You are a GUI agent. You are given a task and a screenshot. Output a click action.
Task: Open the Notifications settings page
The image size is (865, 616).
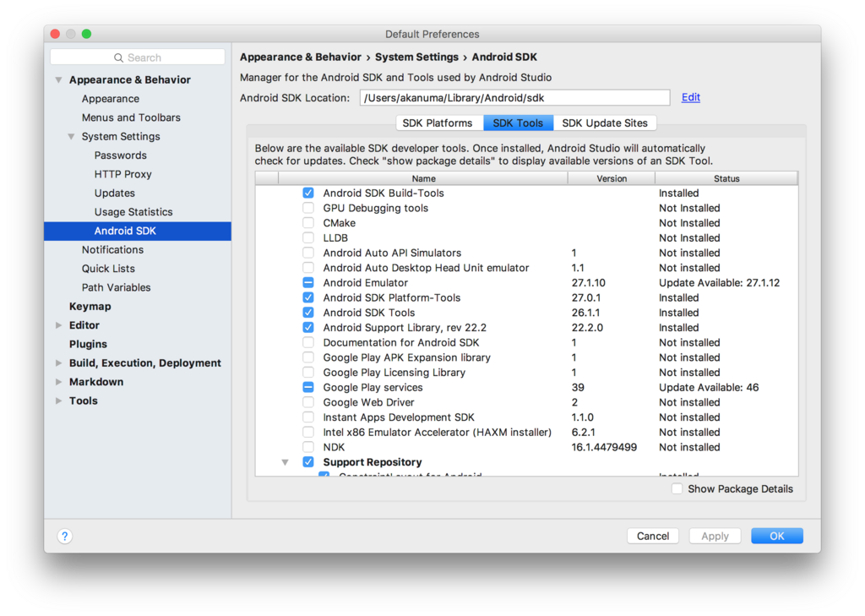(112, 249)
